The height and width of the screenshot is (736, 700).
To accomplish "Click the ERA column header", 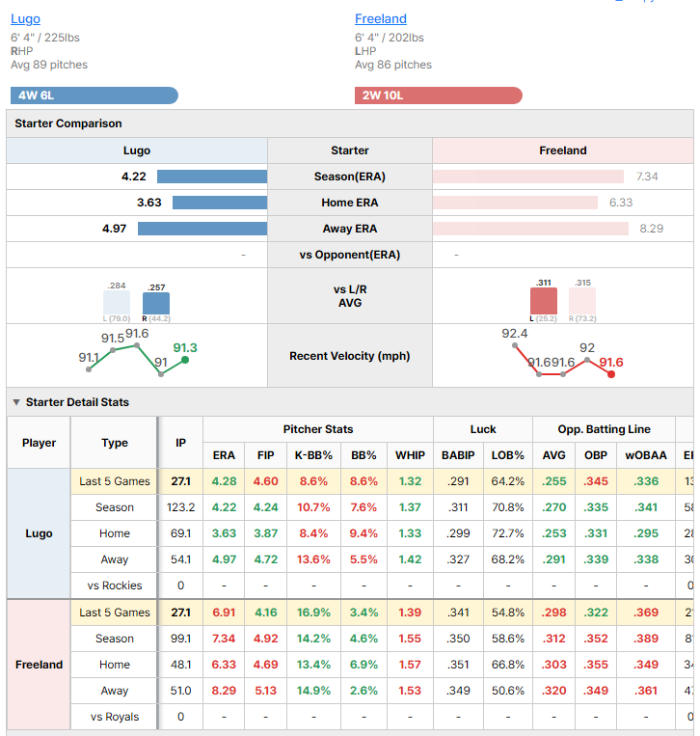I will tap(224, 455).
